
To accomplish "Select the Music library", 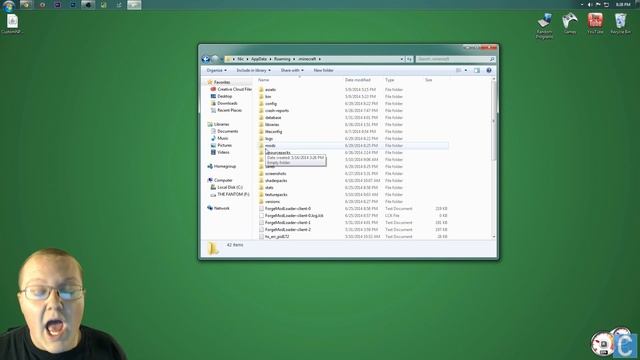I will 220,138.
